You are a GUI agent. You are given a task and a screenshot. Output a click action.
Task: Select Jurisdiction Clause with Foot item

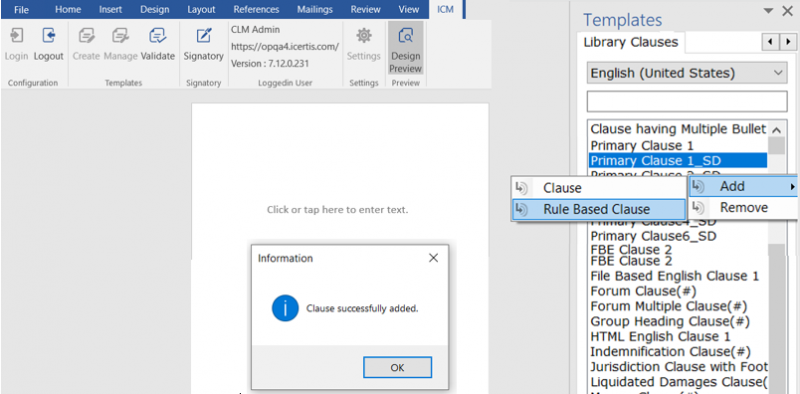(678, 367)
